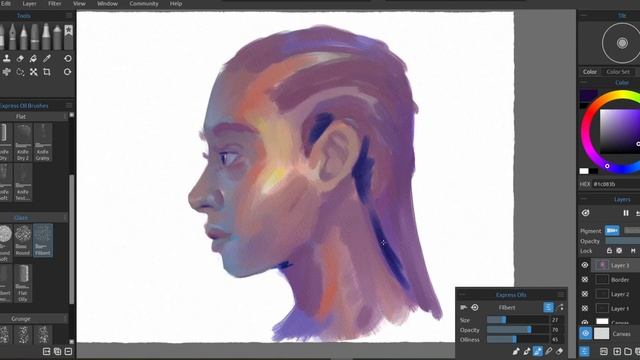Select the Border layer row
The width and height of the screenshot is (640, 360).
(616, 280)
